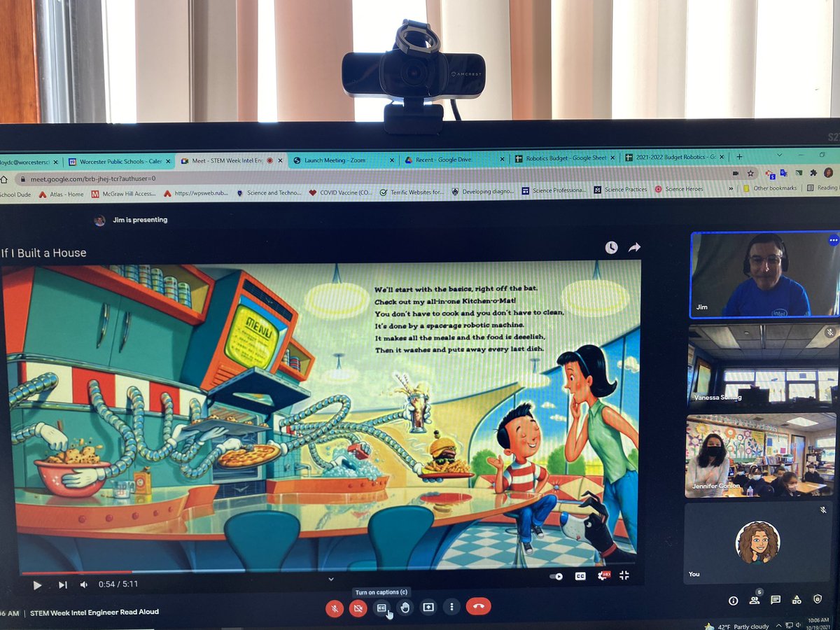Viewport: 840px width, 630px height.
Task: Open meeting details info icon
Action: click(x=734, y=600)
